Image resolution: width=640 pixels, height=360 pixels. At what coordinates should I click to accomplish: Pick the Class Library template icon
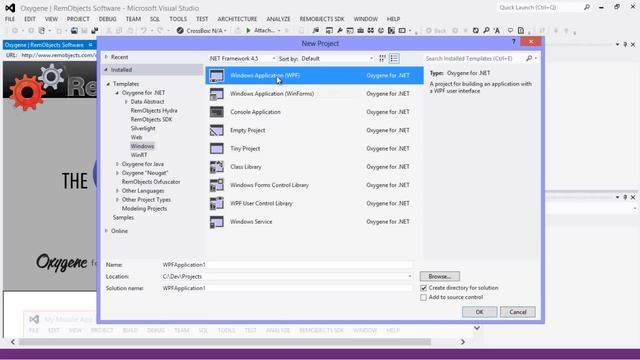coord(217,167)
